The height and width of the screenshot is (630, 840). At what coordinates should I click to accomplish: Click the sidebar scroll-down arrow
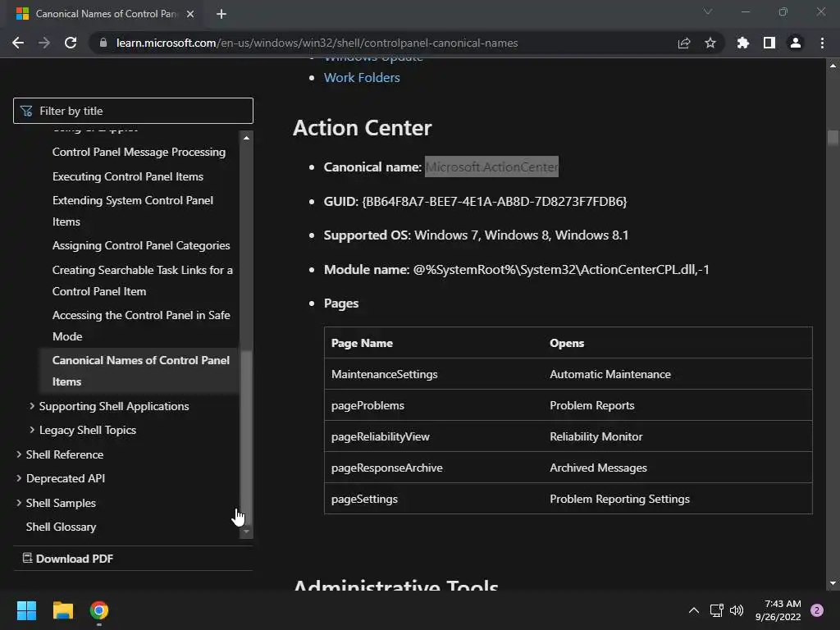[246, 532]
